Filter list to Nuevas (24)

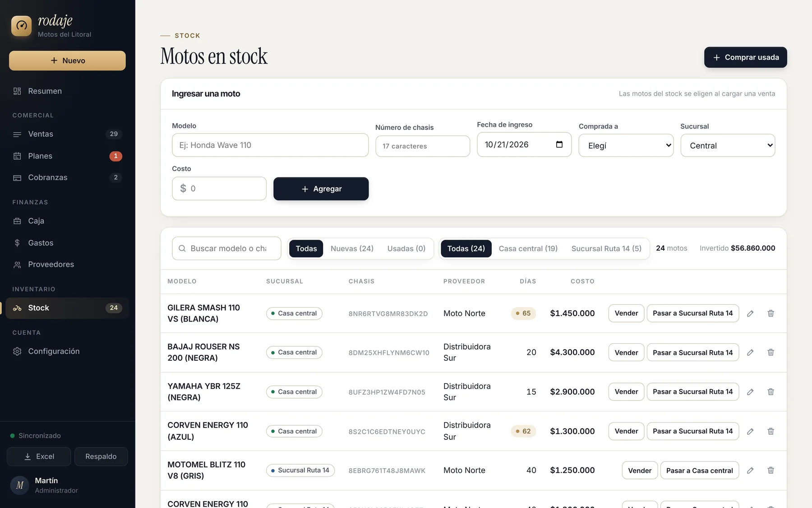[x=352, y=248]
